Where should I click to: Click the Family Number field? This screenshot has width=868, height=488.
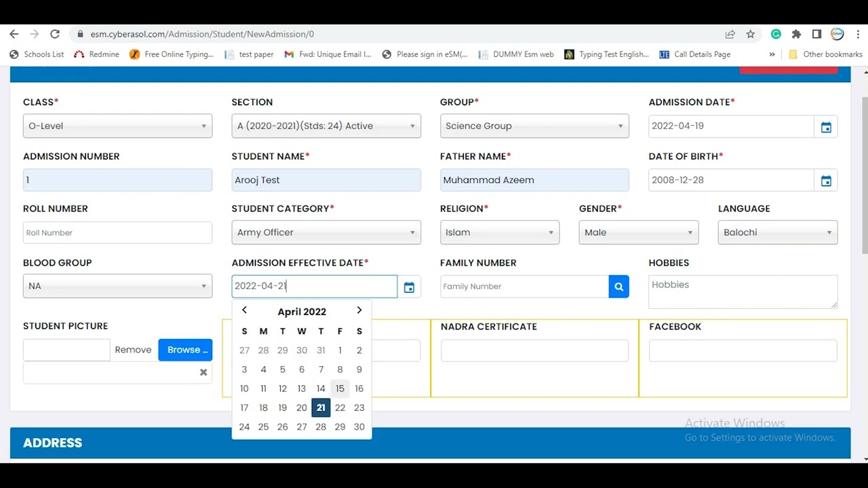(524, 287)
